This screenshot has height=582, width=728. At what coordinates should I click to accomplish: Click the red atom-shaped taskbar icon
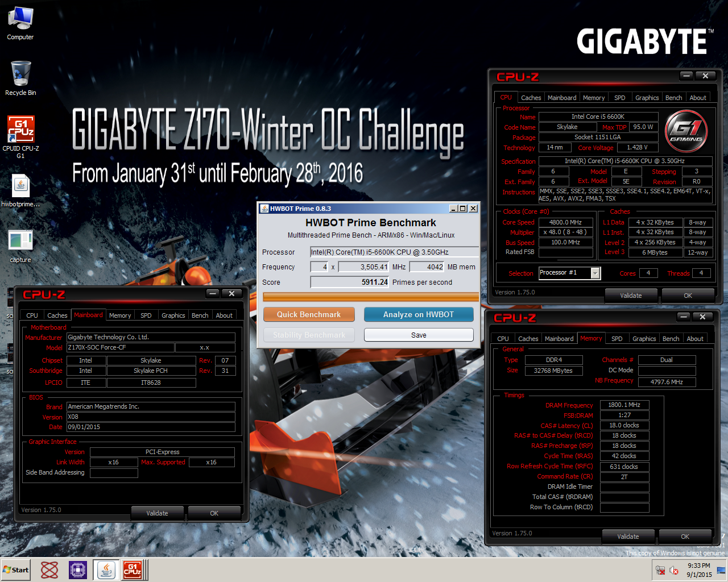pos(49,570)
